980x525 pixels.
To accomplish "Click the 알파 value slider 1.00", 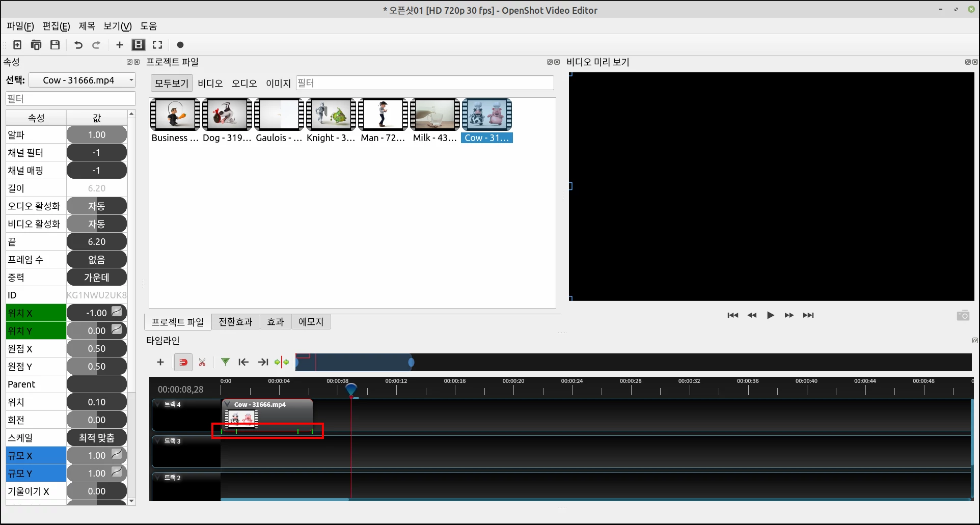I will (97, 135).
